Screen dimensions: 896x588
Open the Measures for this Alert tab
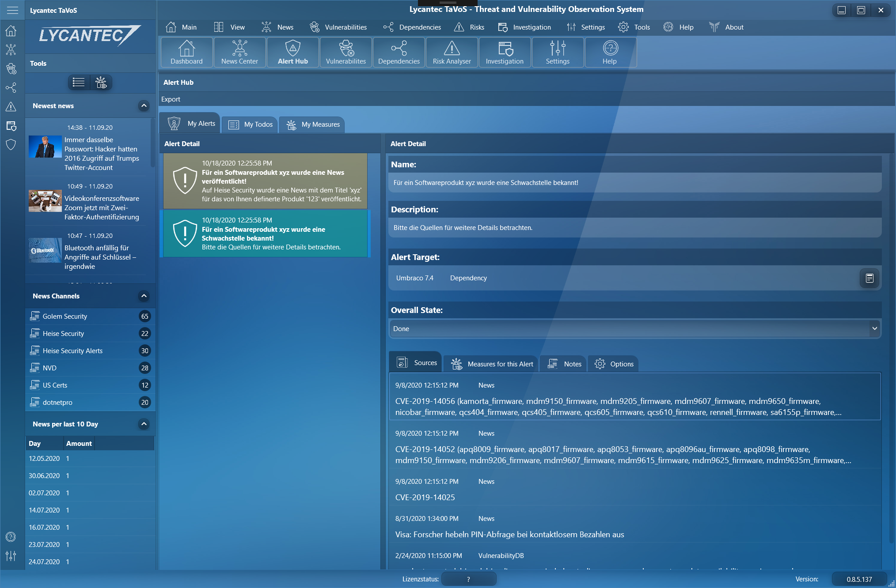[492, 364]
